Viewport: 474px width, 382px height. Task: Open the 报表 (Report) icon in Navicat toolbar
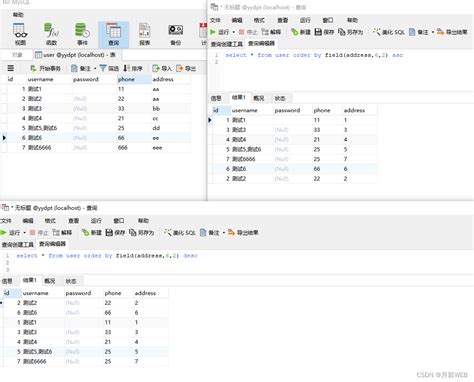[x=144, y=34]
